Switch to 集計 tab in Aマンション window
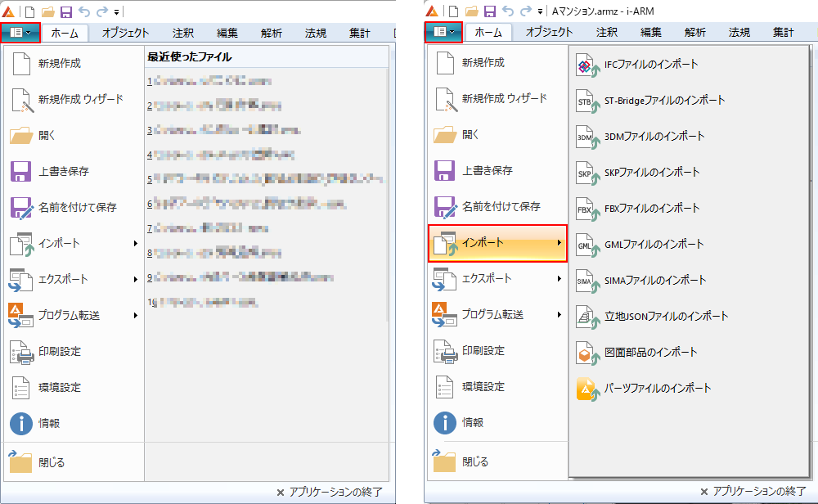 [783, 33]
